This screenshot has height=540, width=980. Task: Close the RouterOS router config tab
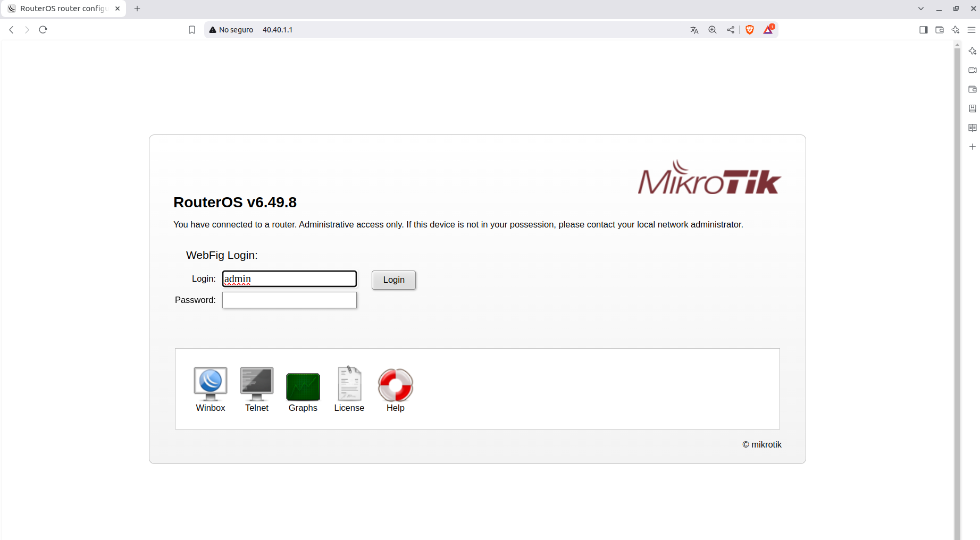coord(118,9)
